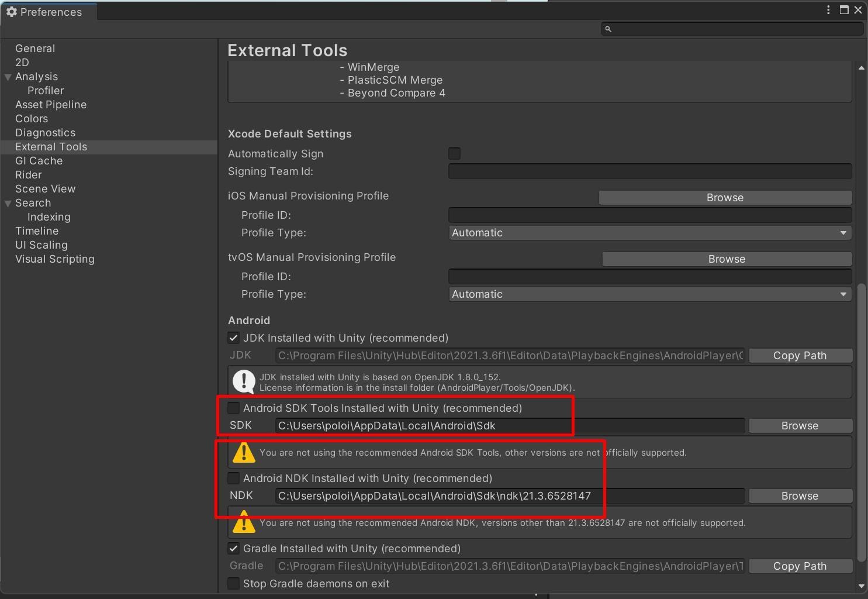
Task: Enable the Automatically Sign checkbox
Action: [x=454, y=153]
